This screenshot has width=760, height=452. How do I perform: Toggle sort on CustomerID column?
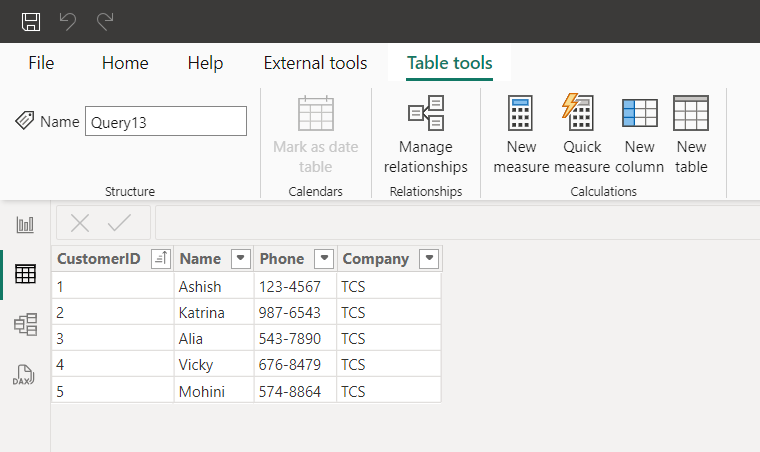[160, 259]
